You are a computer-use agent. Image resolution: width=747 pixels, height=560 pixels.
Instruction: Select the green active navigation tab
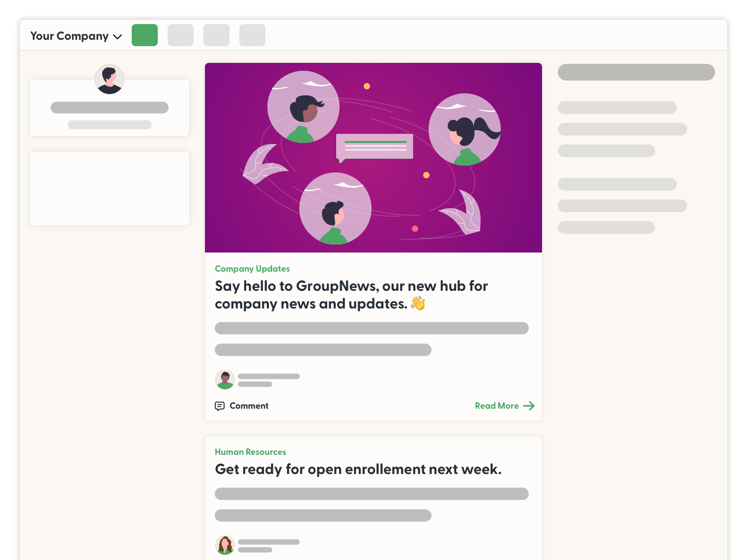144,35
